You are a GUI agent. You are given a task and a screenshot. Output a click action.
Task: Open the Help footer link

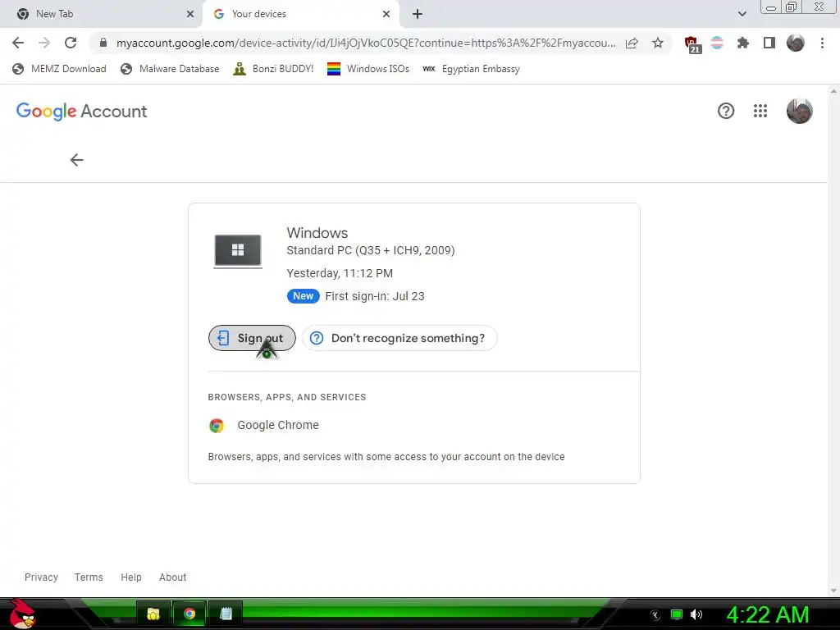coord(131,577)
